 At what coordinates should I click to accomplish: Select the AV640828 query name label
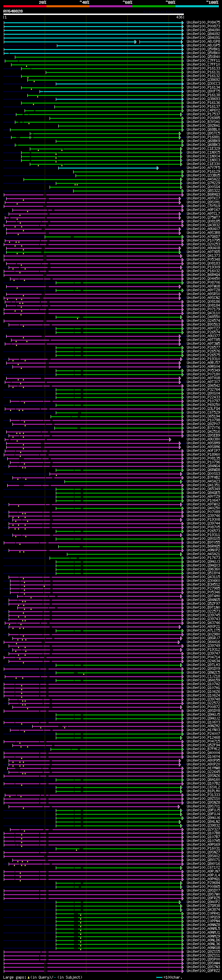coord(13,11)
